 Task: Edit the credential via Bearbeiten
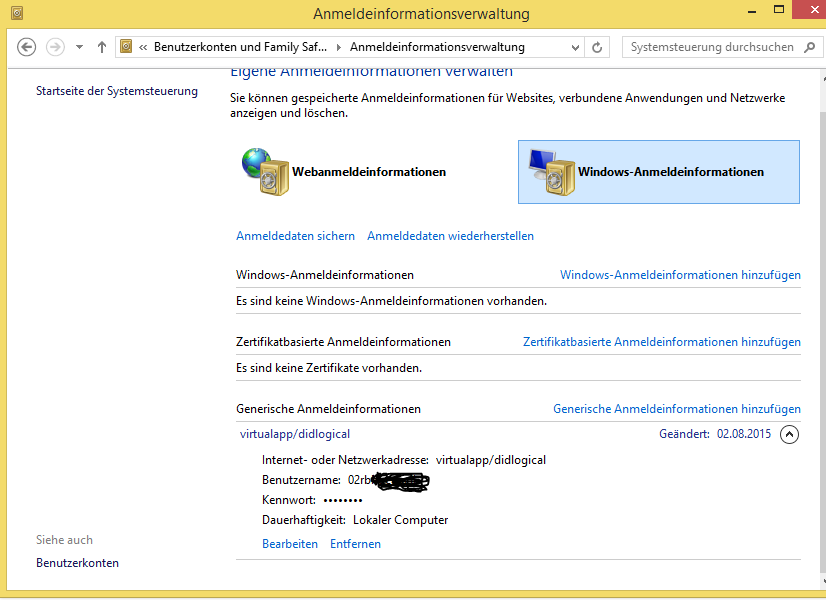coord(290,543)
